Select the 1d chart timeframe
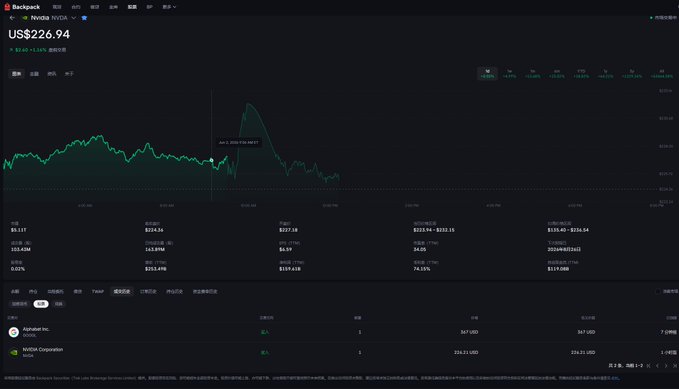 pos(488,74)
